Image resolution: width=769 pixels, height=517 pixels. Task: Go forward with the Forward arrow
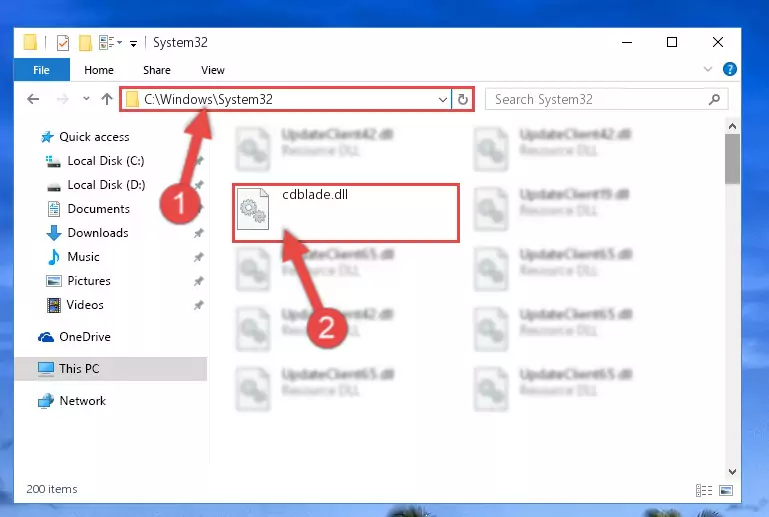point(62,99)
